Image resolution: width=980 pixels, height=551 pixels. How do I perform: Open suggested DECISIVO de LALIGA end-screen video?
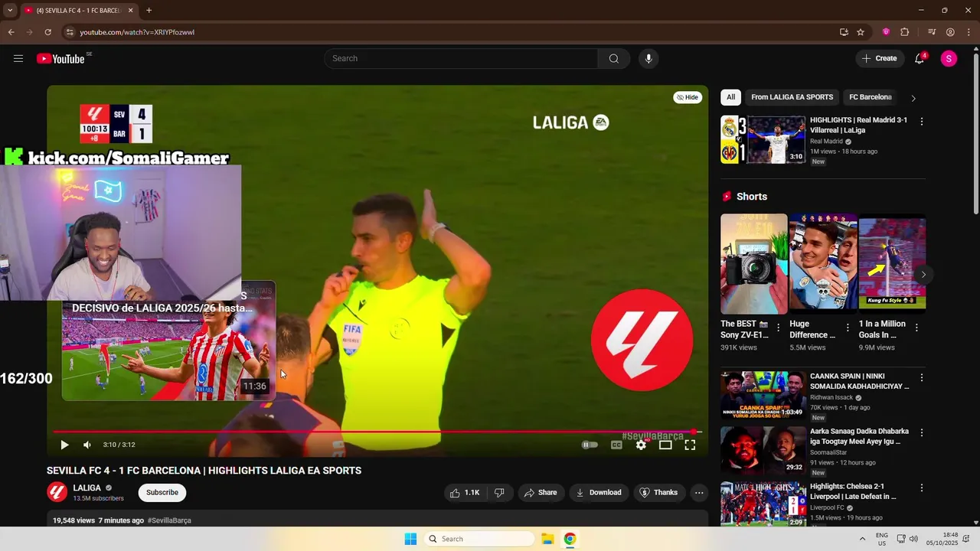click(x=168, y=341)
